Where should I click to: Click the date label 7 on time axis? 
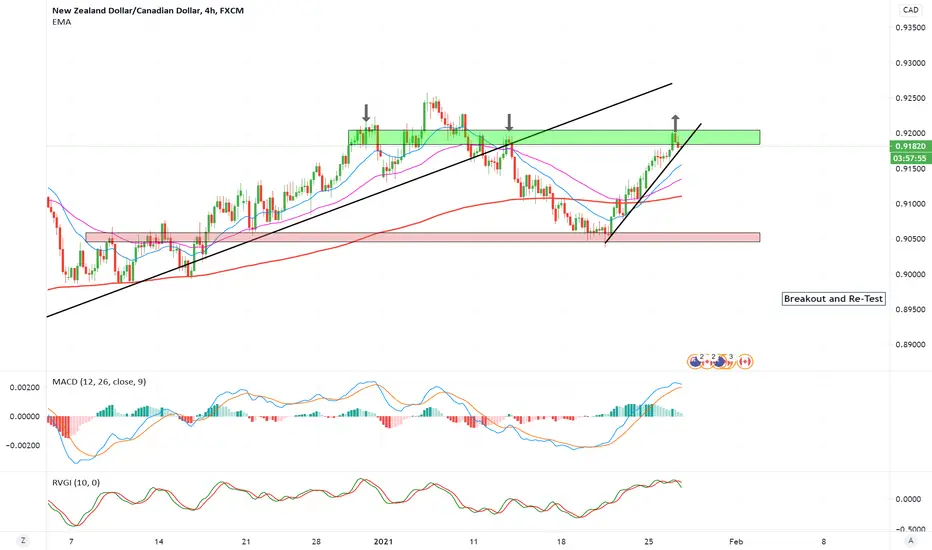click(x=71, y=542)
